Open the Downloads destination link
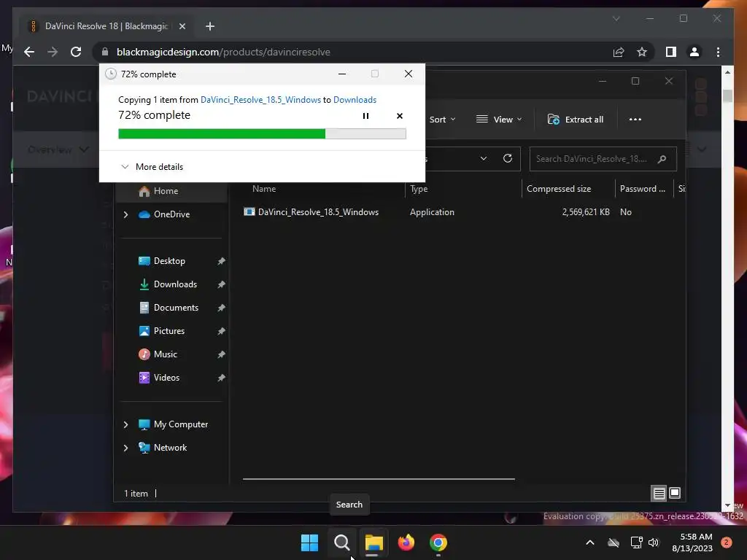The height and width of the screenshot is (560, 747). tap(355, 99)
